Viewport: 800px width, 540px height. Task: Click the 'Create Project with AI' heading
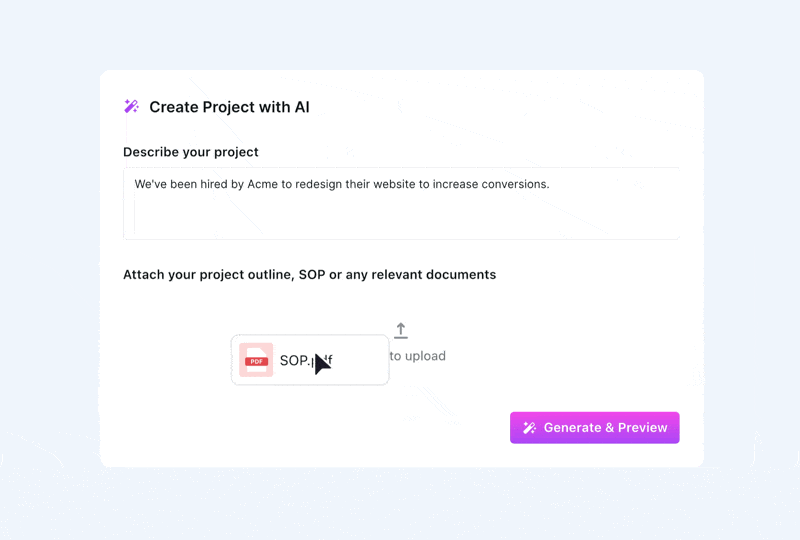[x=229, y=107]
